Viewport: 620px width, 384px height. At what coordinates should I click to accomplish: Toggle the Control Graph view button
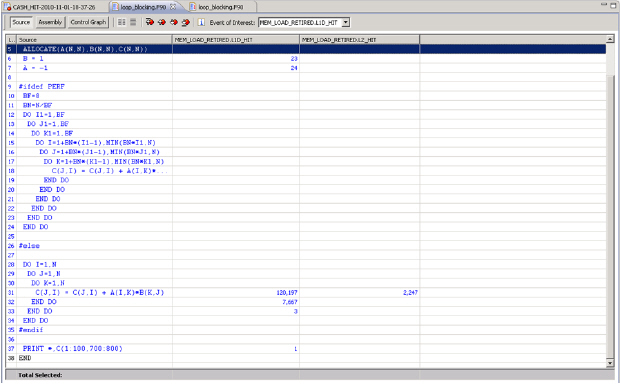pyautogui.click(x=88, y=22)
